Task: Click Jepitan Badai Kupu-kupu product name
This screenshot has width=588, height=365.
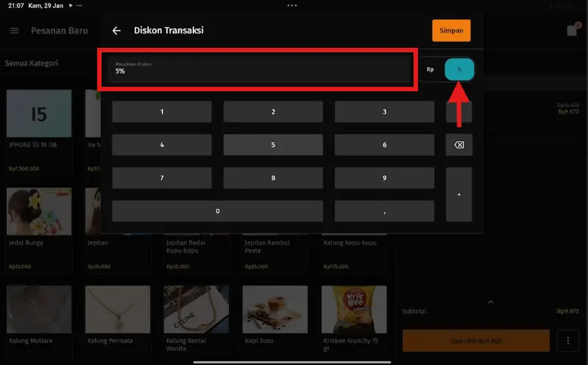Action: click(x=185, y=247)
